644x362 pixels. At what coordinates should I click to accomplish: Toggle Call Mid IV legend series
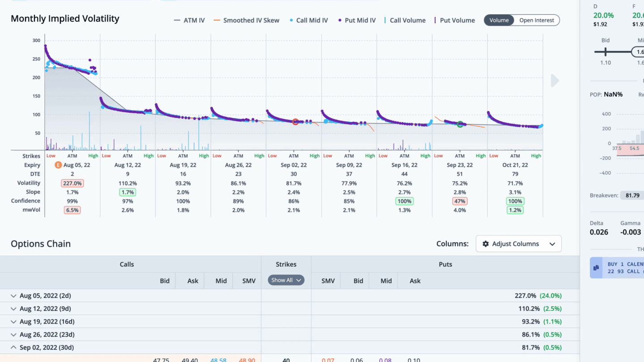[x=309, y=20]
